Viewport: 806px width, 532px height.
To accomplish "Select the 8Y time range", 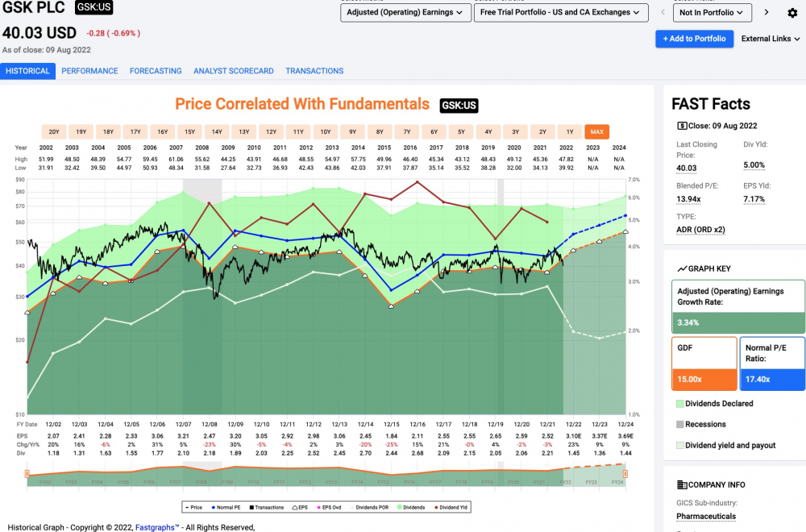I will click(x=380, y=131).
